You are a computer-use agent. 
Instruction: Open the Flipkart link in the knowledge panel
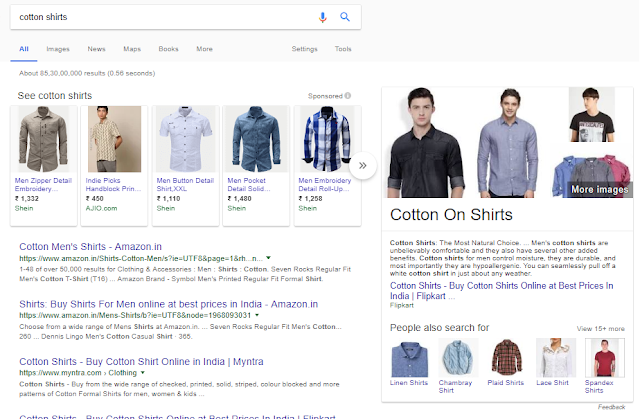click(x=501, y=291)
